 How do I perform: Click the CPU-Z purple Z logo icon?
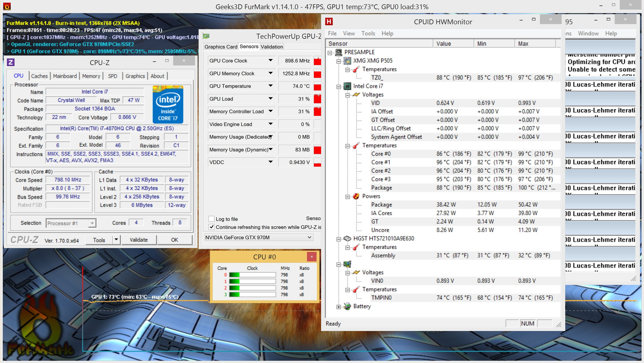click(x=11, y=62)
